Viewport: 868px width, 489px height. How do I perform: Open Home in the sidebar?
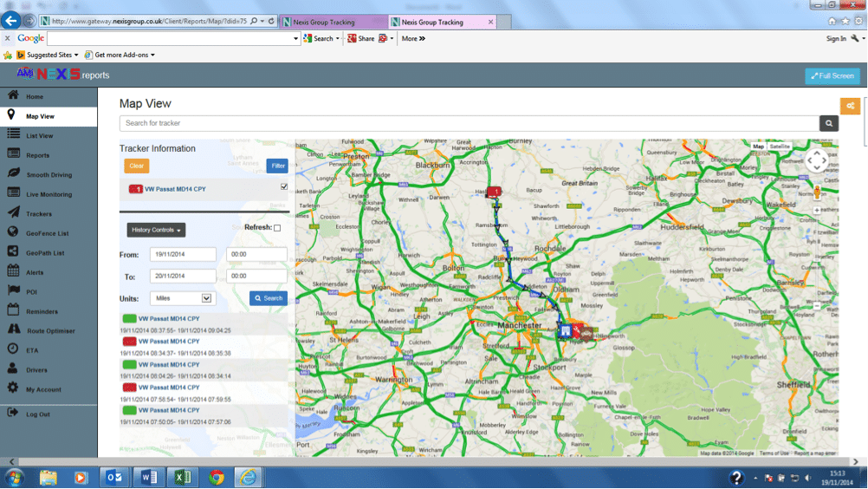(49, 96)
